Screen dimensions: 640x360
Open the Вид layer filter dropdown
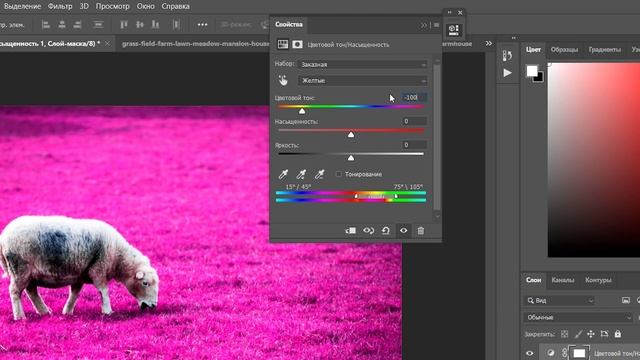point(560,300)
